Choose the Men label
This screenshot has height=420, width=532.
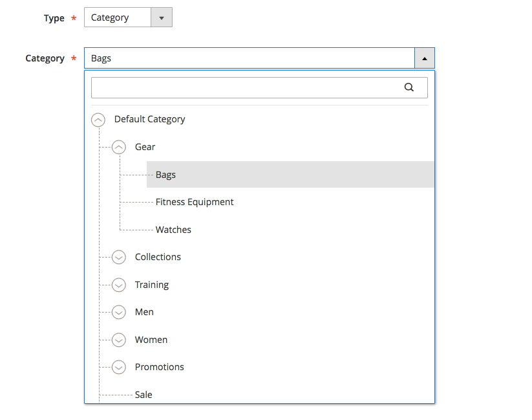pos(144,312)
